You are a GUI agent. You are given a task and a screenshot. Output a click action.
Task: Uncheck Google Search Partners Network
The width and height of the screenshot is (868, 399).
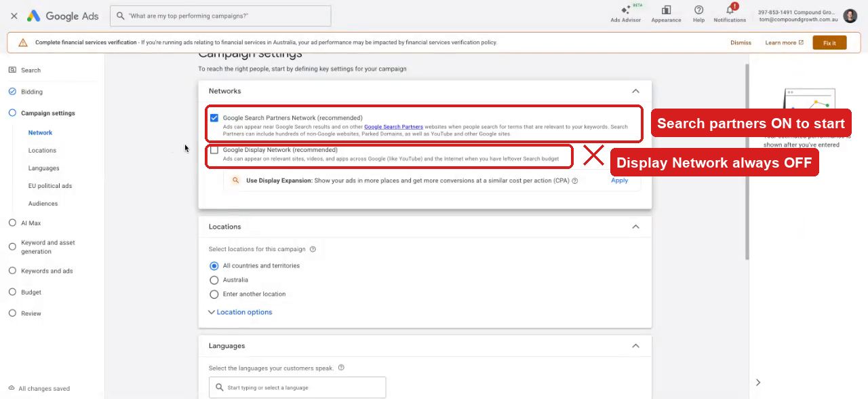(x=214, y=118)
